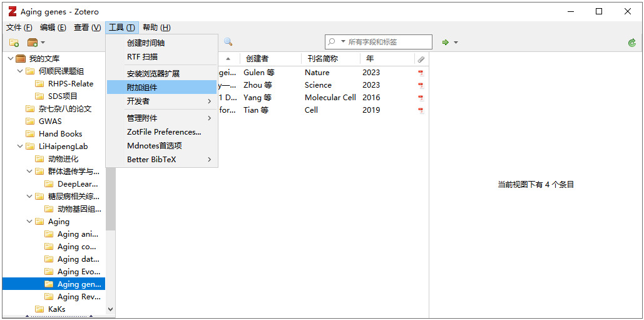Click the green locate arrow icon
The image size is (644, 320).
445,43
